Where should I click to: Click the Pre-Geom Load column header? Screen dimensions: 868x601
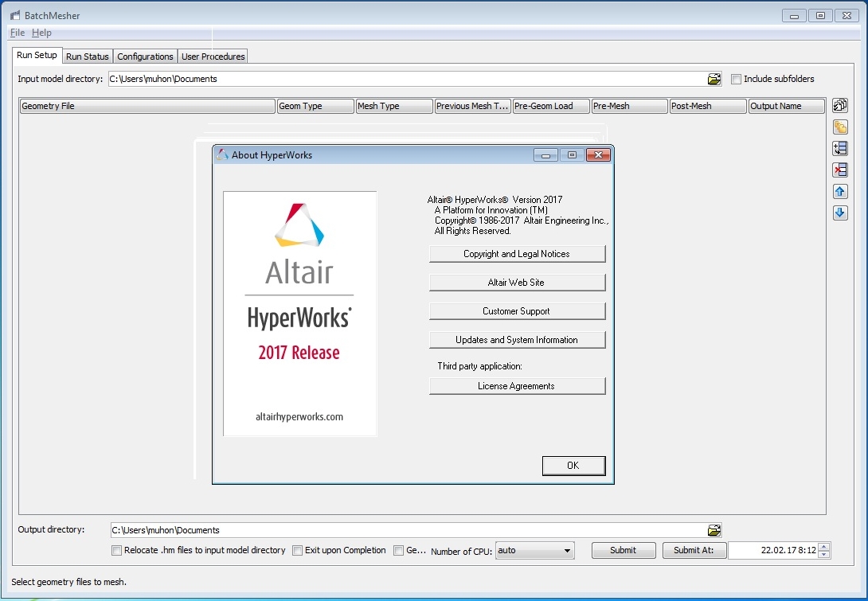pos(551,106)
